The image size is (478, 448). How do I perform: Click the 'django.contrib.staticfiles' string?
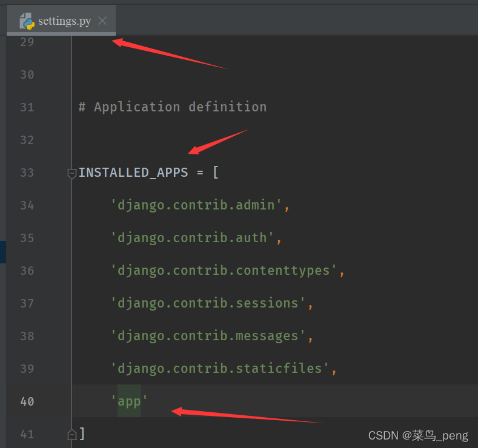click(220, 369)
